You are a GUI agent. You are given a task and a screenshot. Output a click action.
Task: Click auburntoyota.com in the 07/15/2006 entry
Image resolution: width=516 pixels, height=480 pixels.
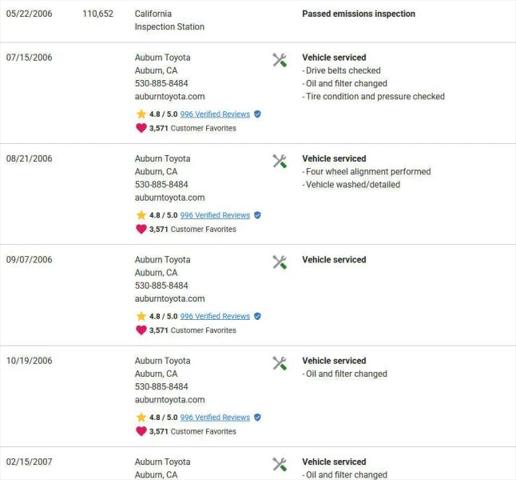tap(170, 97)
